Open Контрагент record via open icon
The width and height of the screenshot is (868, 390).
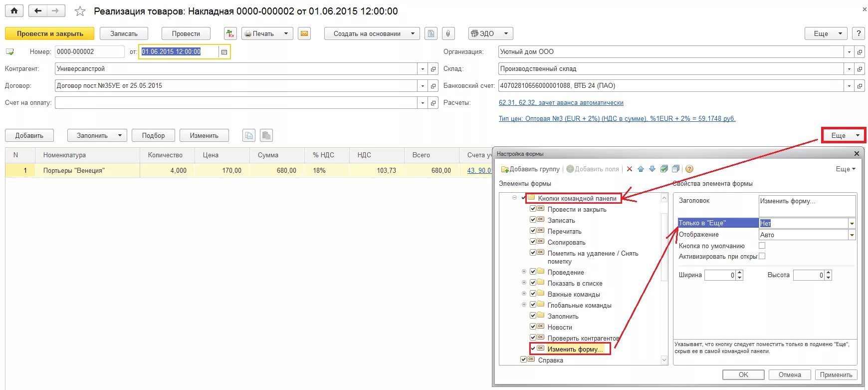434,69
